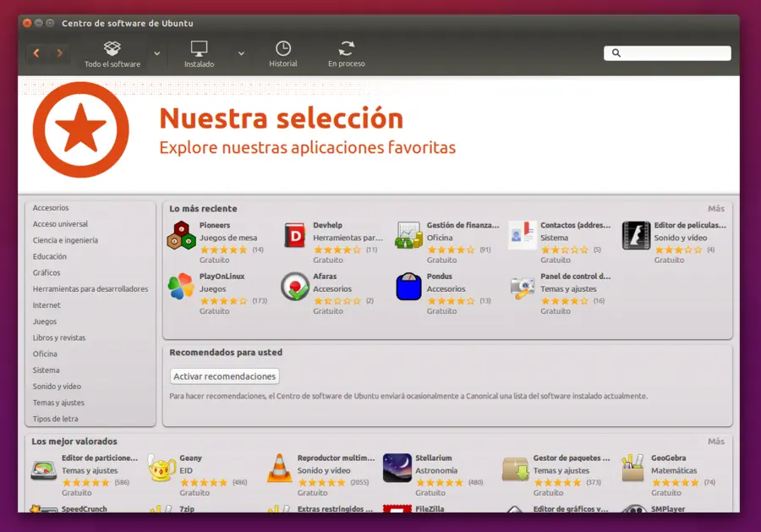Viewport: 761px width, 532px height.
Task: Click the Geany app title
Action: pyautogui.click(x=190, y=458)
